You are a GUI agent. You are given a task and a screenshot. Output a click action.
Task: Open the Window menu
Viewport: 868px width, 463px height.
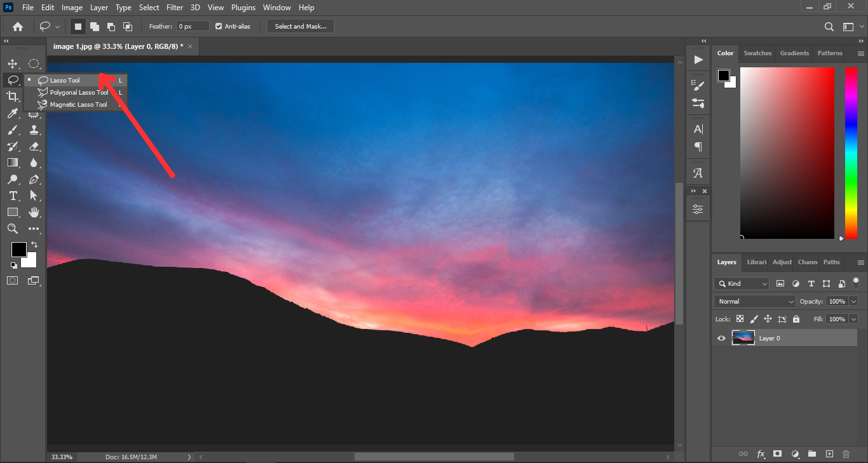pyautogui.click(x=276, y=8)
